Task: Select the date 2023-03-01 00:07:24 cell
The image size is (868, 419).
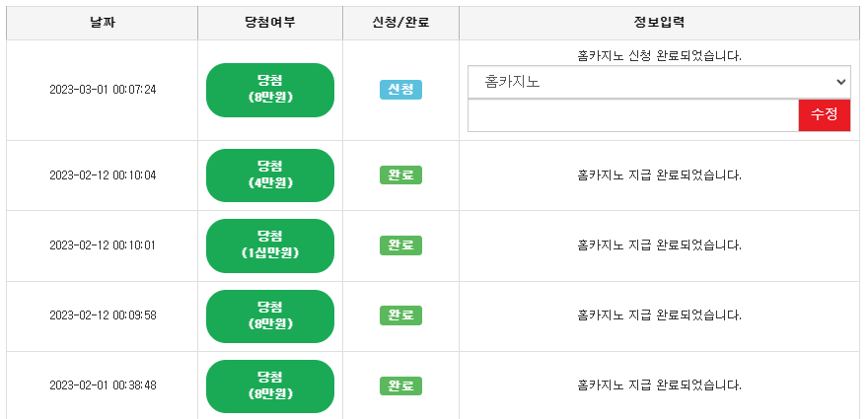Action: 103,90
